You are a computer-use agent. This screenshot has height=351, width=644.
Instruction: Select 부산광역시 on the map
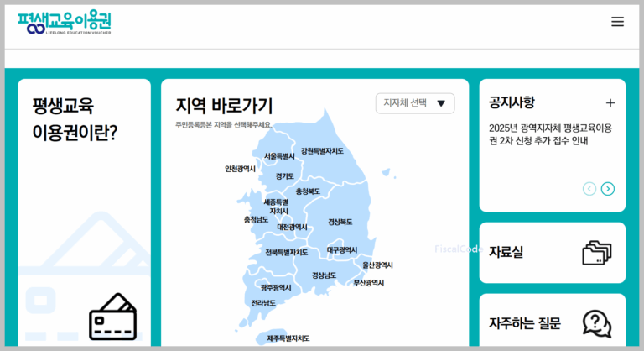coord(368,283)
